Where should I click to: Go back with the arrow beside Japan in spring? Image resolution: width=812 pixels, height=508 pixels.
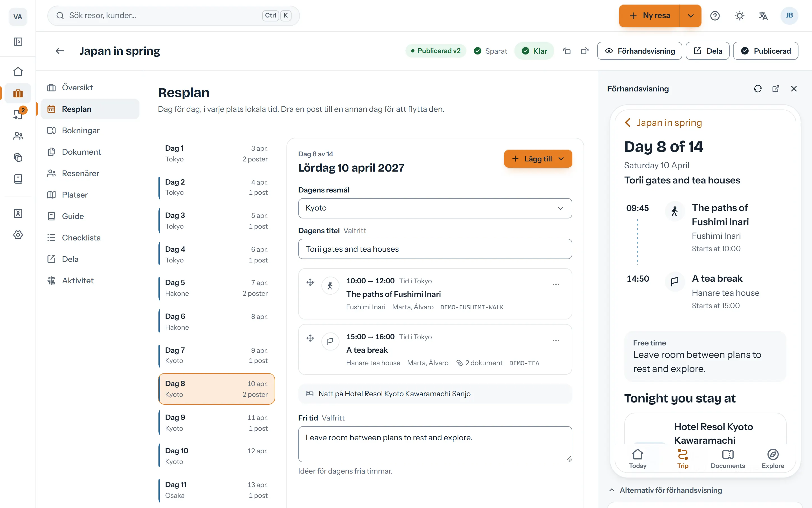pyautogui.click(x=60, y=51)
